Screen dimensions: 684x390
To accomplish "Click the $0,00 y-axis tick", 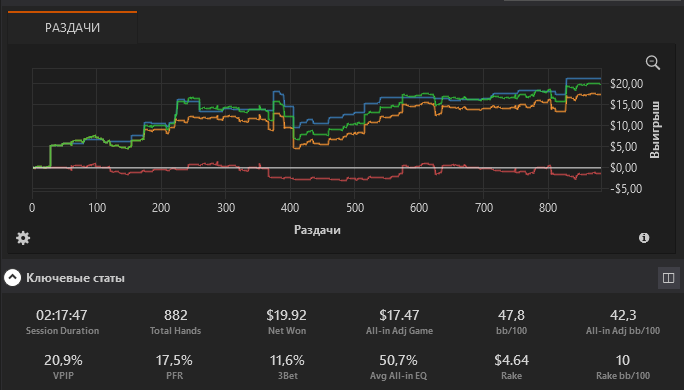I will tap(623, 168).
